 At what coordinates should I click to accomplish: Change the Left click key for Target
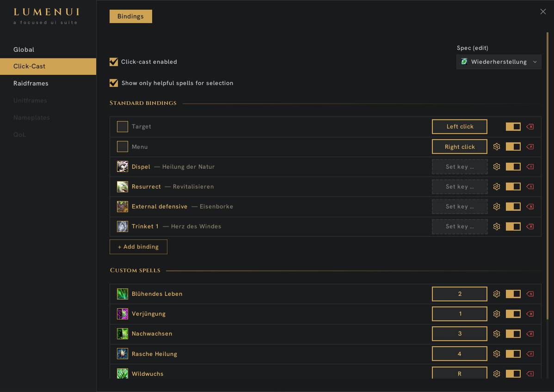(459, 126)
